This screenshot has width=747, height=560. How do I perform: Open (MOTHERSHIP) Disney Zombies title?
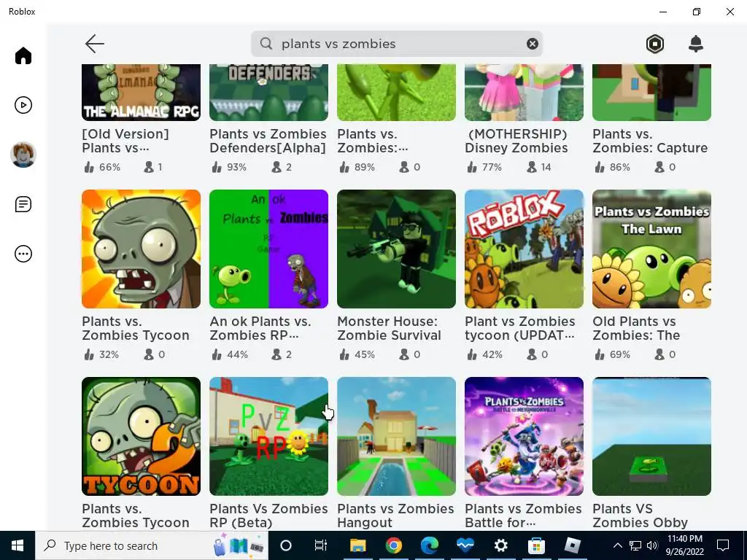pos(516,141)
